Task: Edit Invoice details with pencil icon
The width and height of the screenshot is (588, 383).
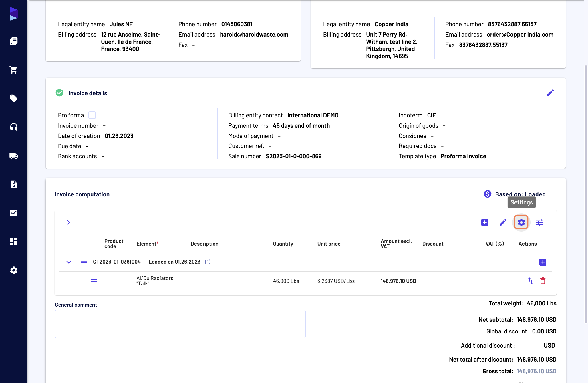Action: tap(550, 93)
